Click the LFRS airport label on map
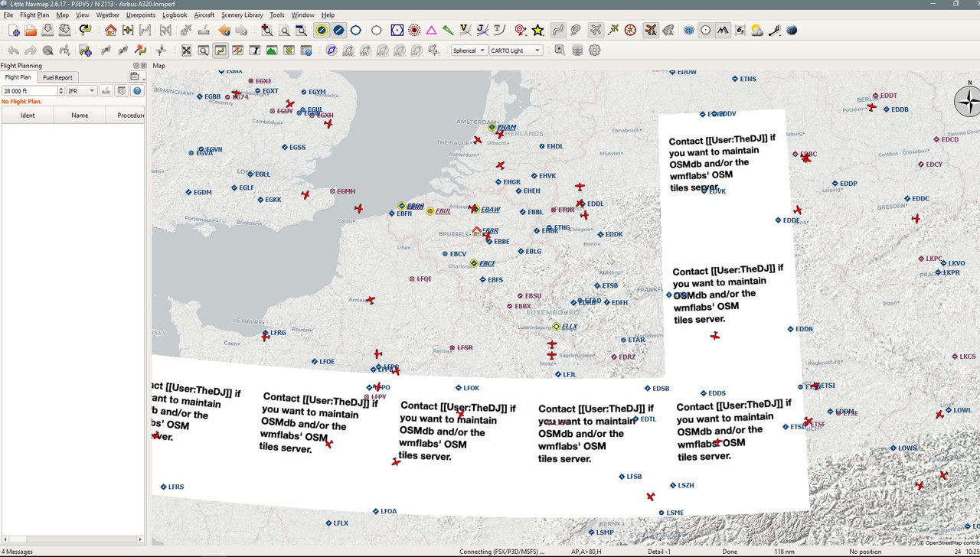Viewport: 980px width, 557px height. pyautogui.click(x=176, y=487)
